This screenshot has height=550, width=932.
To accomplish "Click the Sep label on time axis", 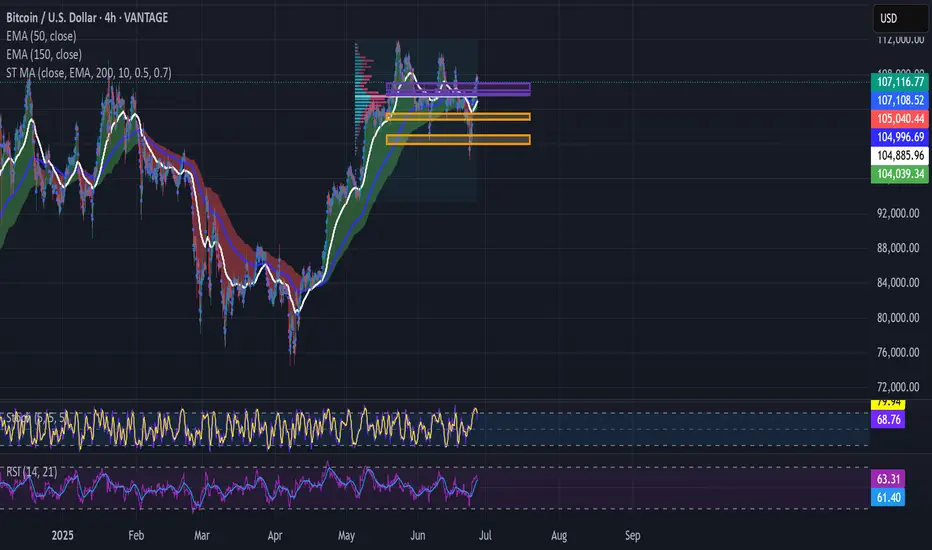I will tap(632, 535).
